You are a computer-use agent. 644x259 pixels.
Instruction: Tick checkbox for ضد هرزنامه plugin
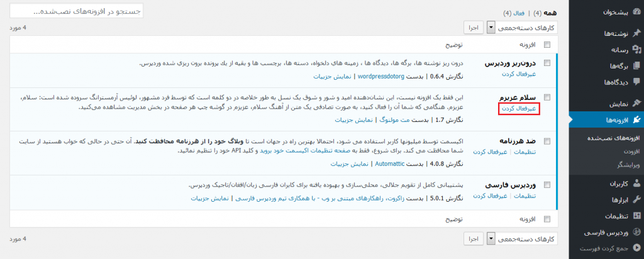click(547, 141)
